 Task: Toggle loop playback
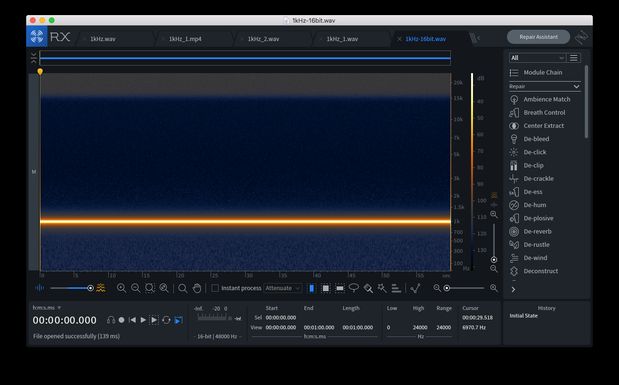(166, 320)
